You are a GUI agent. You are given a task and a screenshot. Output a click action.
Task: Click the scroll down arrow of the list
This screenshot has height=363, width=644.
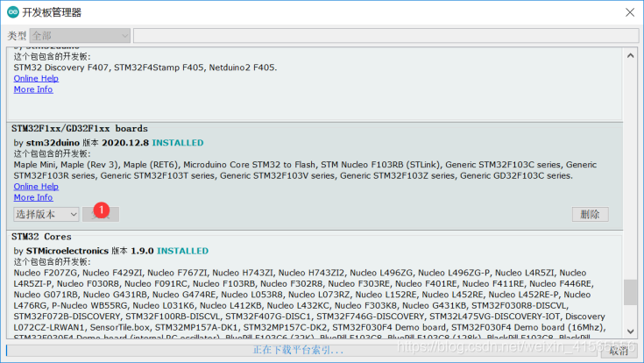point(631,331)
